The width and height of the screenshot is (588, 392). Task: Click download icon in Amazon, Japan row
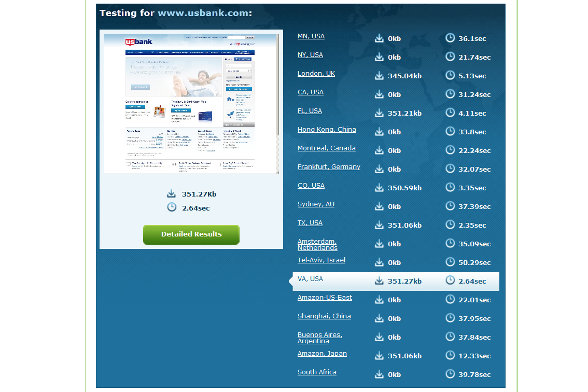379,355
